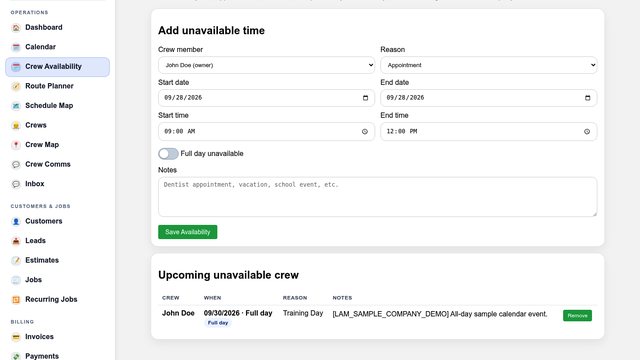Open the End time clock picker icon
The width and height of the screenshot is (640, 360).
point(587,131)
